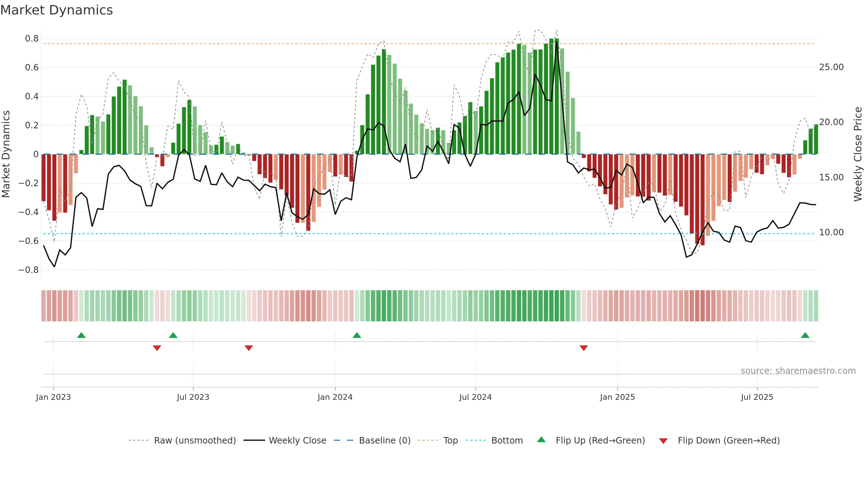Screen dimensions: 868x488
Task: Toggle the Flip Up (Red→Green) legend entry
Action: click(x=591, y=440)
